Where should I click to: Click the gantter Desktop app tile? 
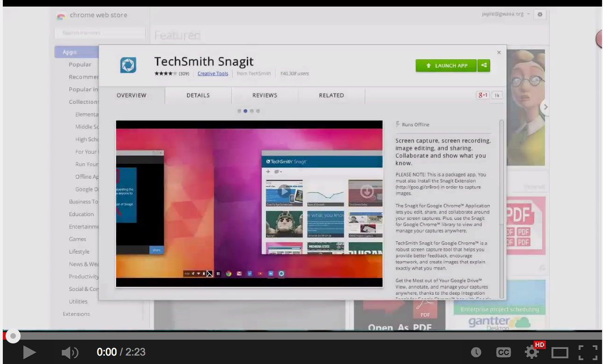click(x=499, y=305)
